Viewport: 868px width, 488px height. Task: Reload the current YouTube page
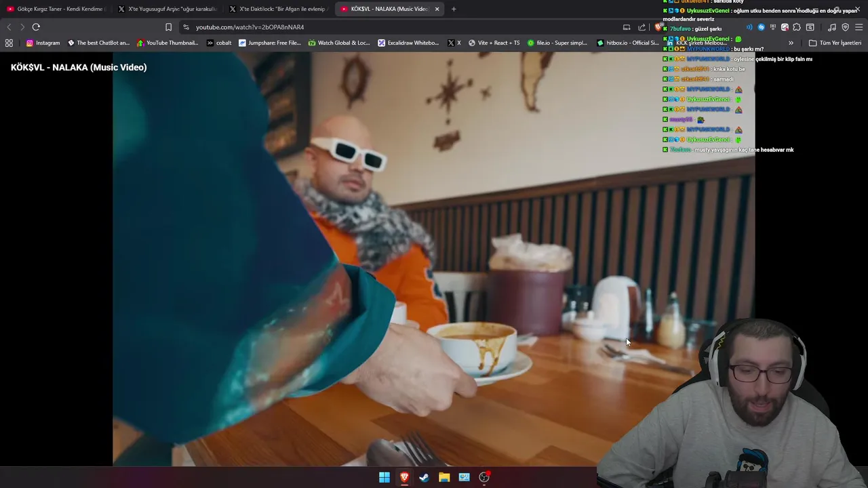pos(36,27)
